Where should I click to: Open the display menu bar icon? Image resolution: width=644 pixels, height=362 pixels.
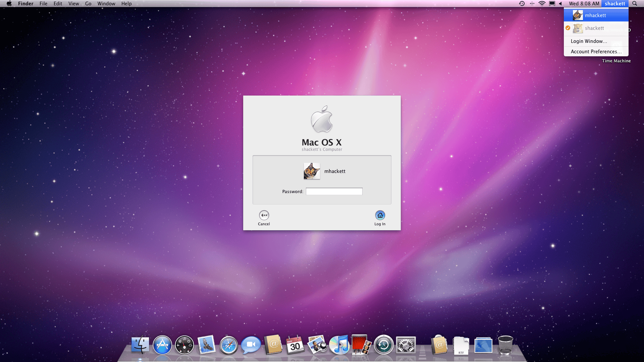pos(552,4)
